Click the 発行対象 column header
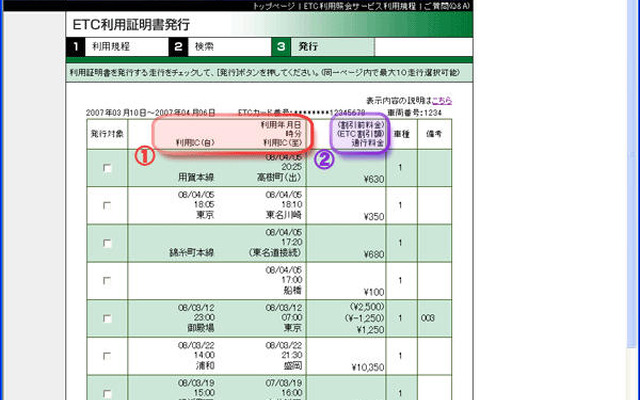Viewport: 640px width, 400px height. point(107,134)
